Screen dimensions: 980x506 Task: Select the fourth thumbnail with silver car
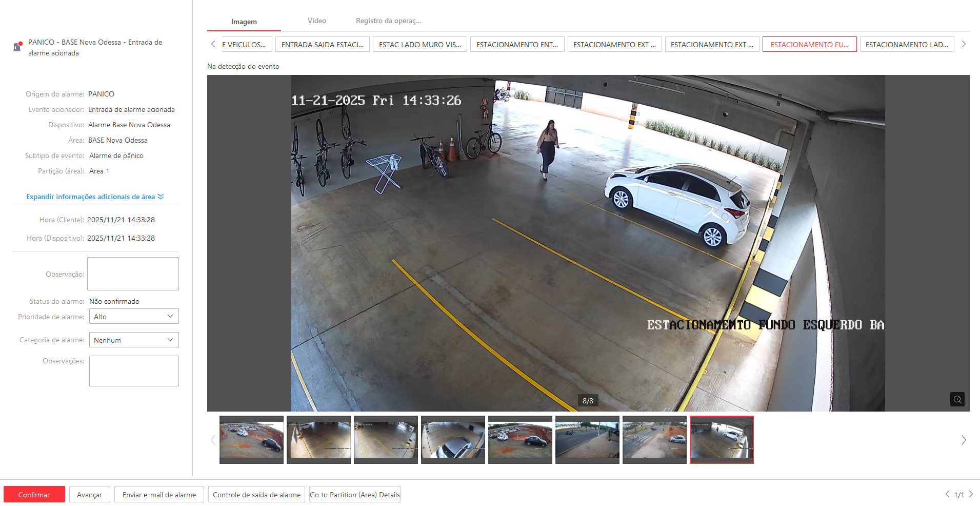coord(453,440)
